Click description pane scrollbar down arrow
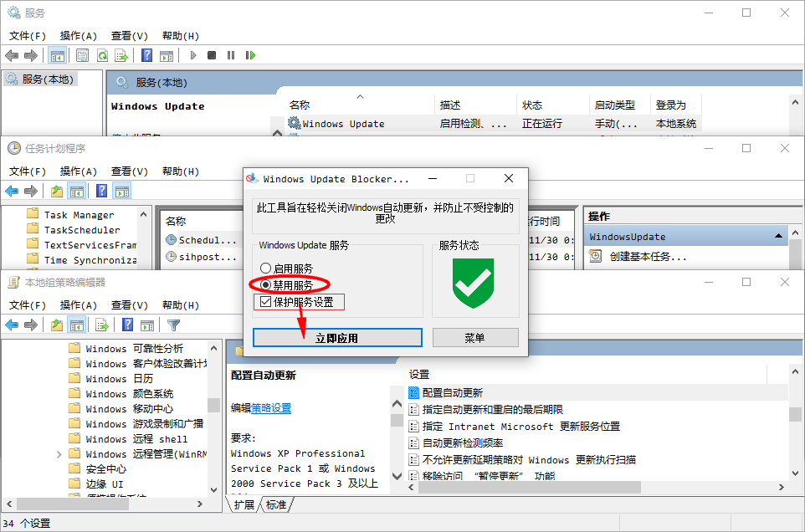This screenshot has width=805, height=532. coord(397,476)
